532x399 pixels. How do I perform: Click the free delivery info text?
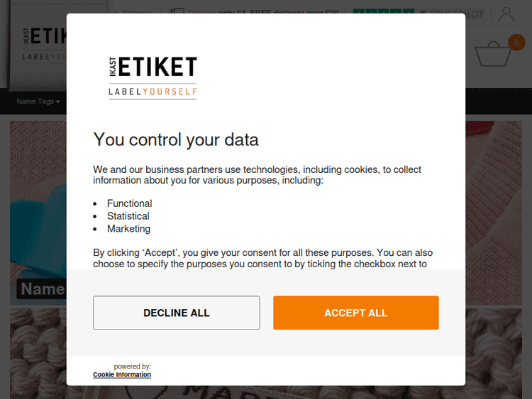point(262,13)
